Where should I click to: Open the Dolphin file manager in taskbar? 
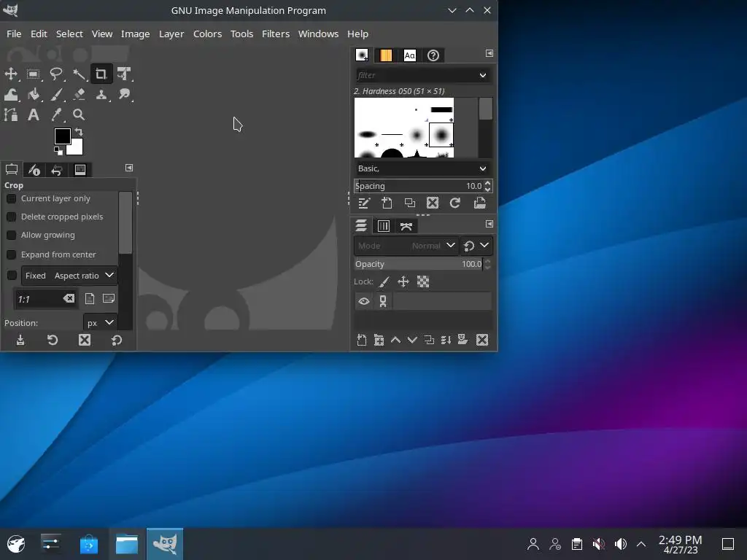click(127, 544)
